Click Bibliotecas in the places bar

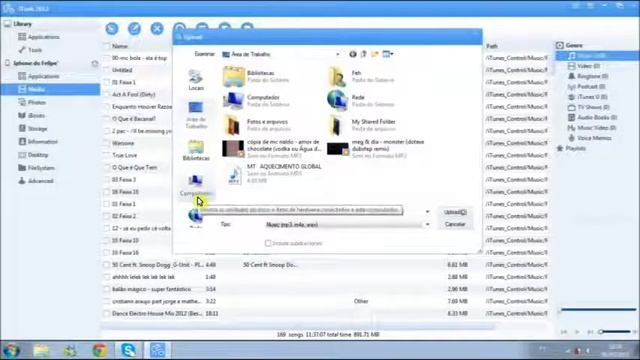[196, 150]
